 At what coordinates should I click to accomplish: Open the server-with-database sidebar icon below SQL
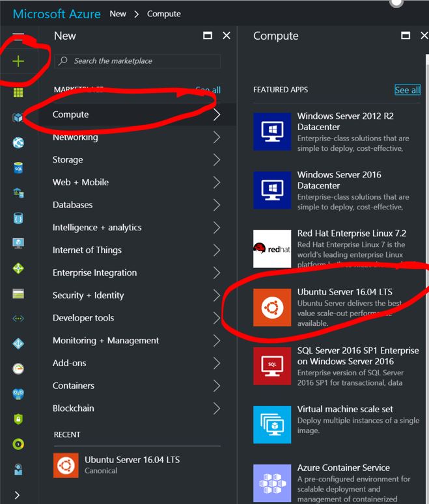pos(18,193)
